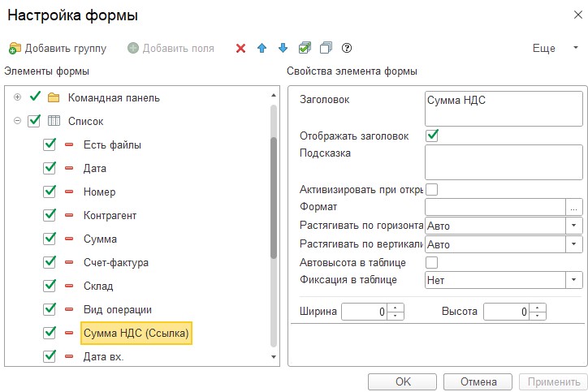Open help question mark icon
Screen dimensions: 588x392
point(347,49)
